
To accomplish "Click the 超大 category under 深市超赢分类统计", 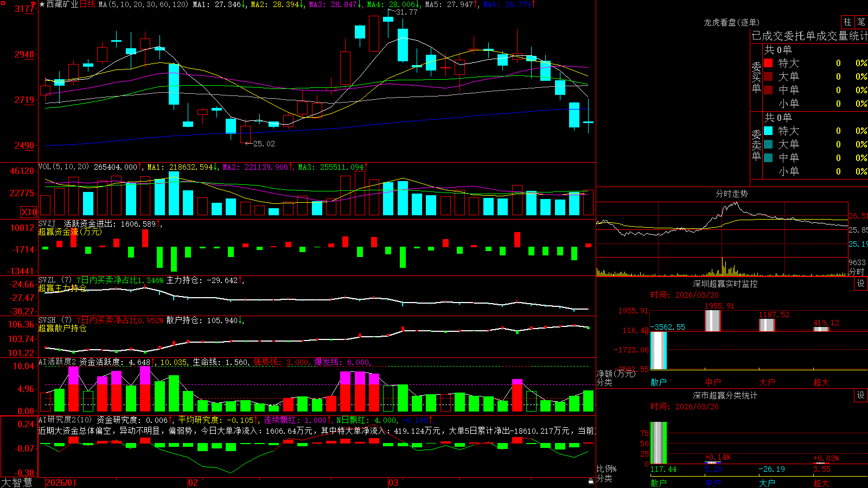I will (821, 483).
